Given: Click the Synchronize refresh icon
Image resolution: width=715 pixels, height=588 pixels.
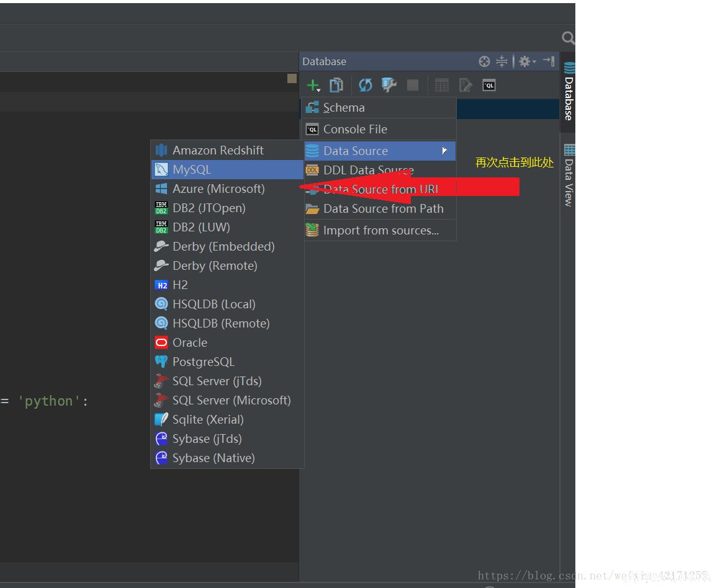Looking at the screenshot, I should click(x=366, y=85).
